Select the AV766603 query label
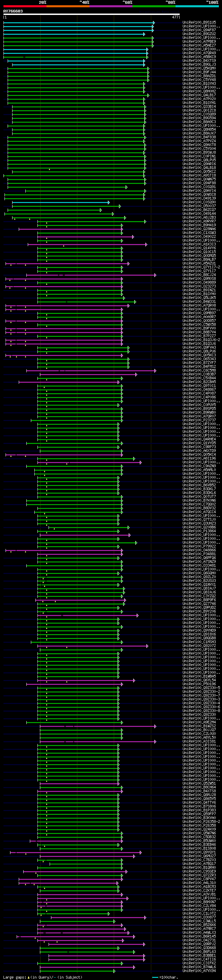Image resolution: width=222 pixels, height=980 pixels. [x=13, y=11]
